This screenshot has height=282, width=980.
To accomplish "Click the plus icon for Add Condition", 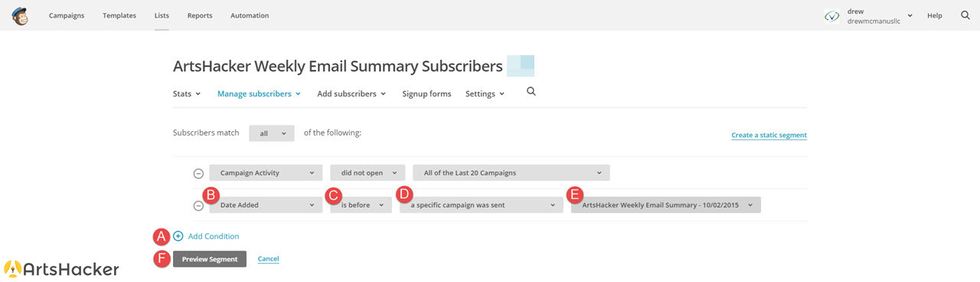I will click(178, 236).
